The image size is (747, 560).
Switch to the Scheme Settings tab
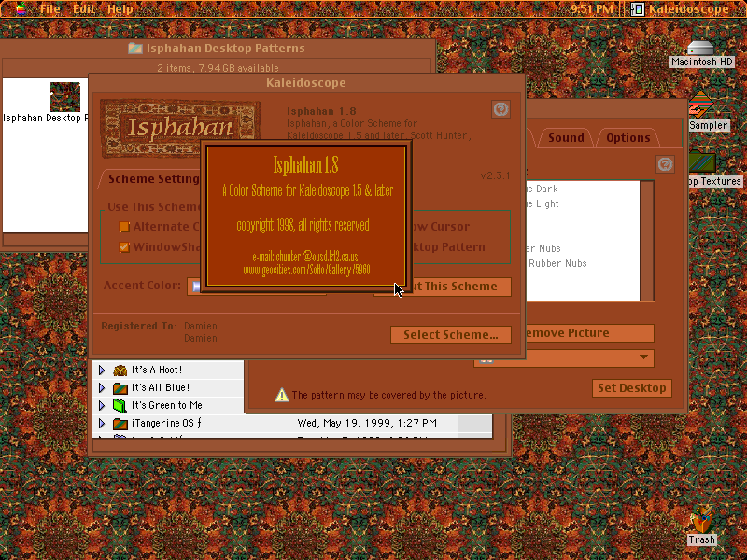[x=153, y=179]
